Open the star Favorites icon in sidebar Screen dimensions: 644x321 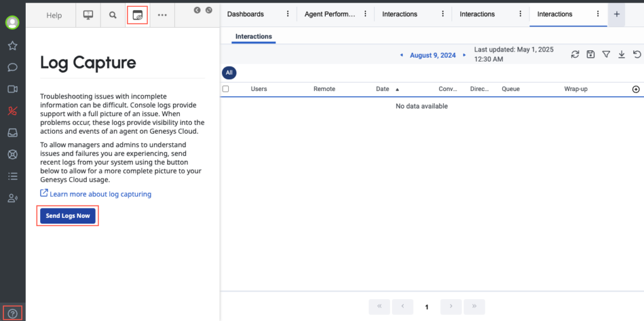point(13,46)
